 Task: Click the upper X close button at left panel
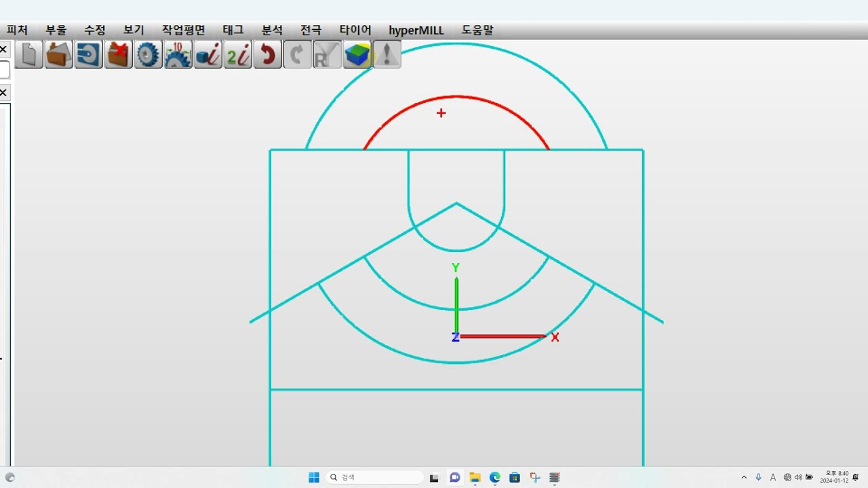pyautogui.click(x=3, y=49)
